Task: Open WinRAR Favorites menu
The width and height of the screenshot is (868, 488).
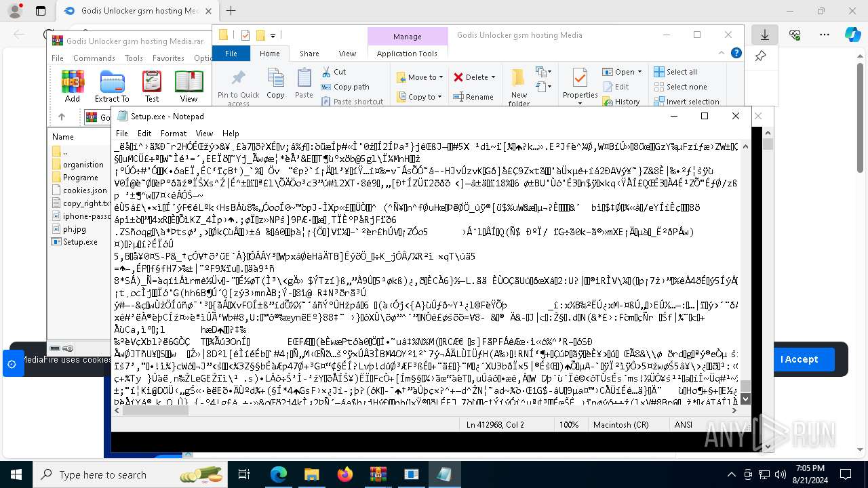Action: [168, 58]
